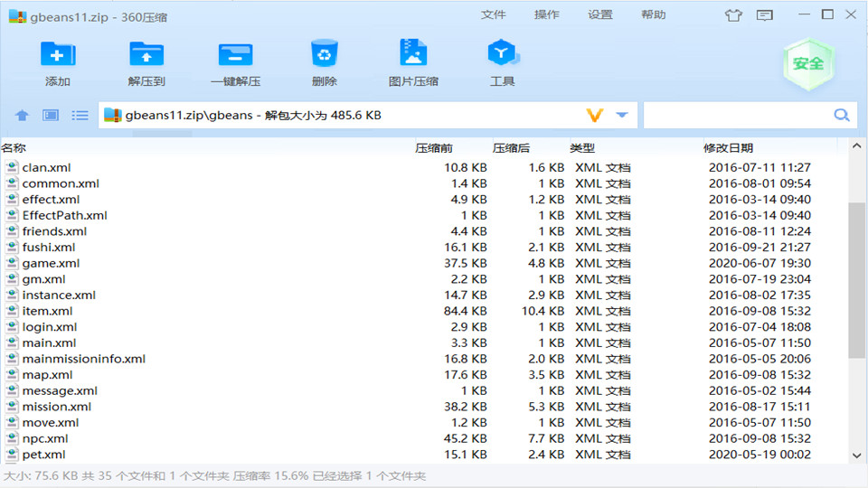Switch to list view mode
Screen dimensions: 868x488
click(80, 115)
